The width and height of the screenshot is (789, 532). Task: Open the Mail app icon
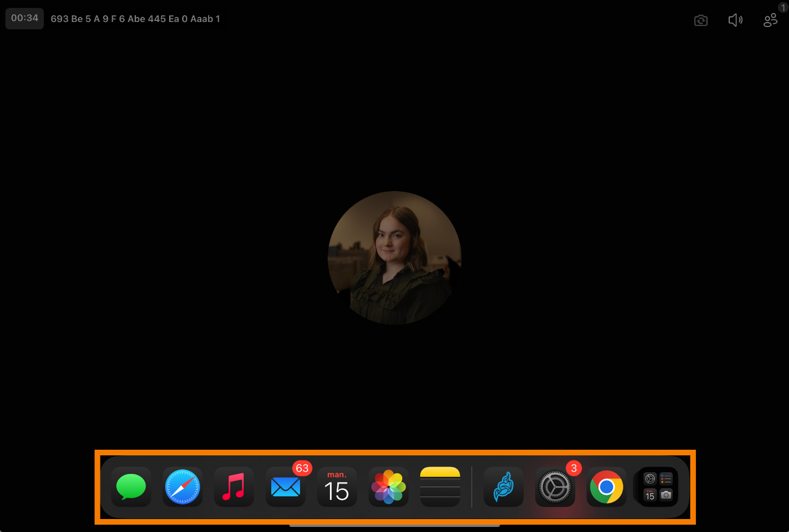[285, 487]
